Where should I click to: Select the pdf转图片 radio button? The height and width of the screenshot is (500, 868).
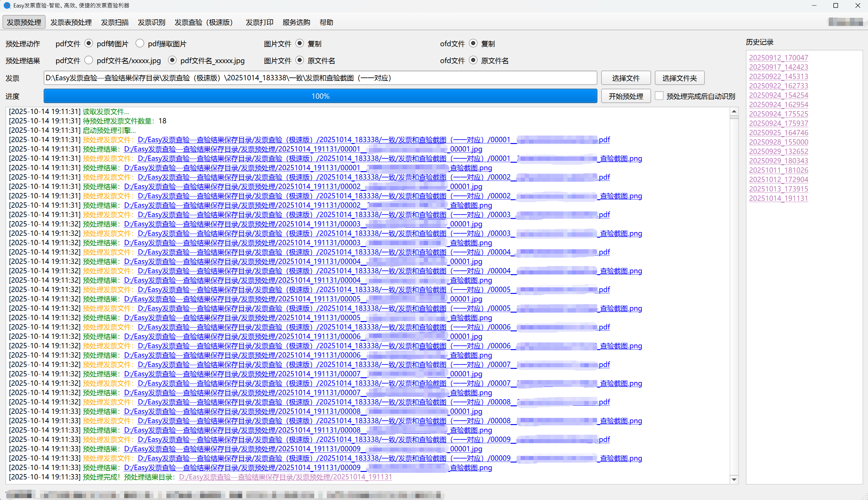pos(89,43)
